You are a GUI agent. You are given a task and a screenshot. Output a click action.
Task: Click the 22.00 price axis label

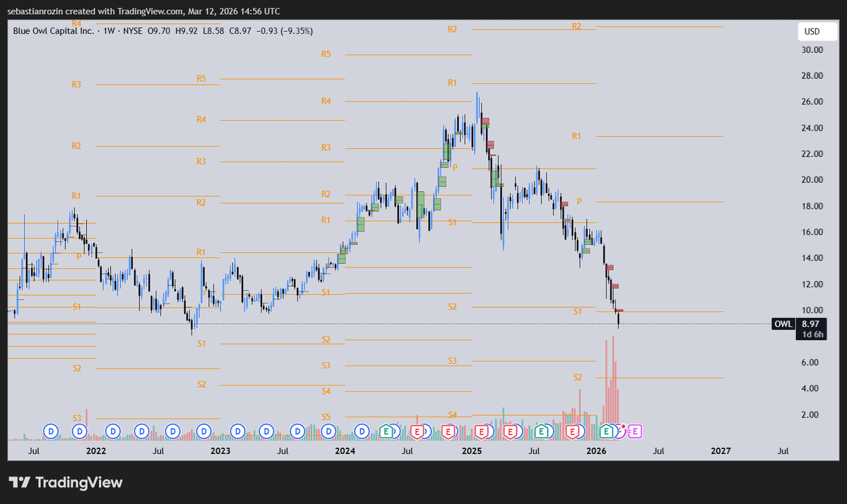coord(812,154)
